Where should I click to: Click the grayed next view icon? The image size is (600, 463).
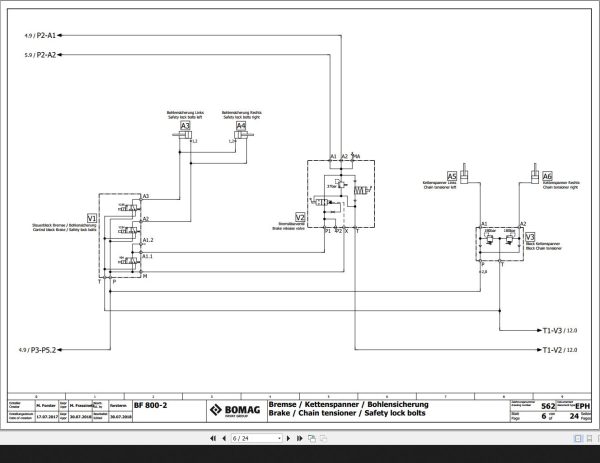323,439
